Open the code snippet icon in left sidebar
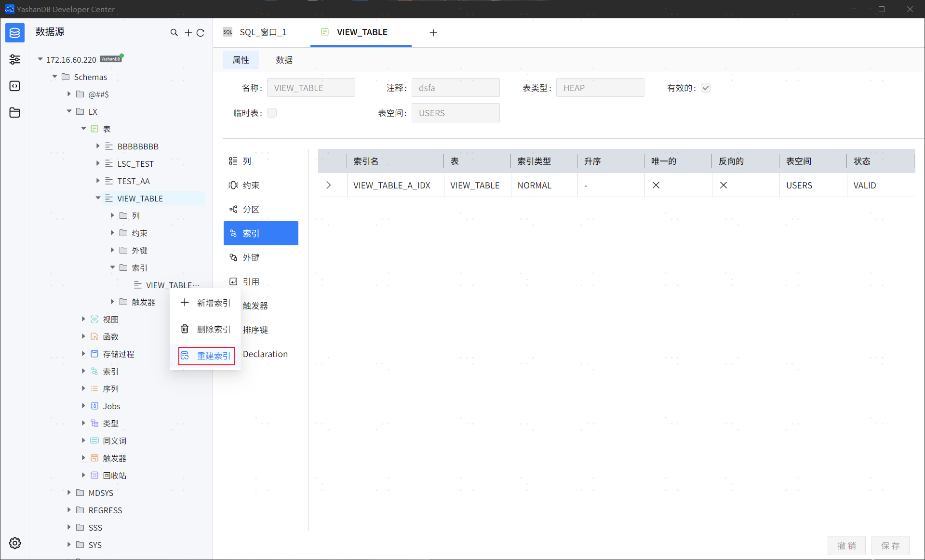This screenshot has height=560, width=925. tap(14, 86)
